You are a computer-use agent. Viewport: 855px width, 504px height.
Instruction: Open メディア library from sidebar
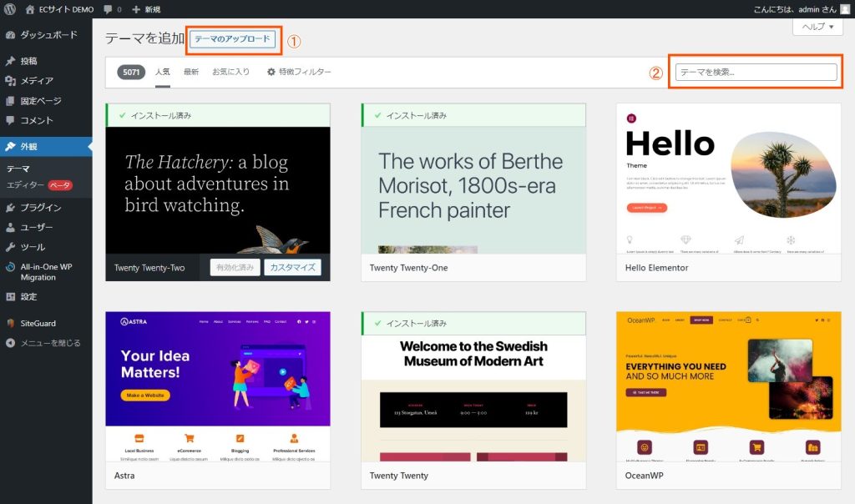(x=36, y=81)
